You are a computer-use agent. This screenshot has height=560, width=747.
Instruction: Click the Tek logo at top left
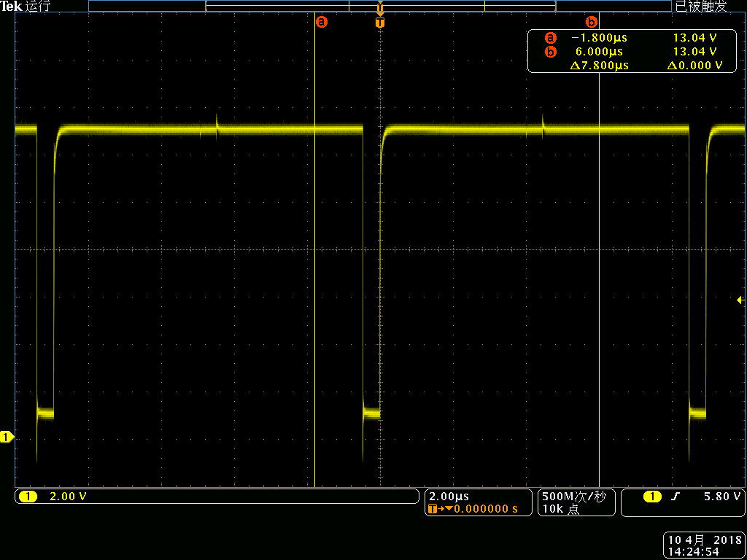(9, 6)
